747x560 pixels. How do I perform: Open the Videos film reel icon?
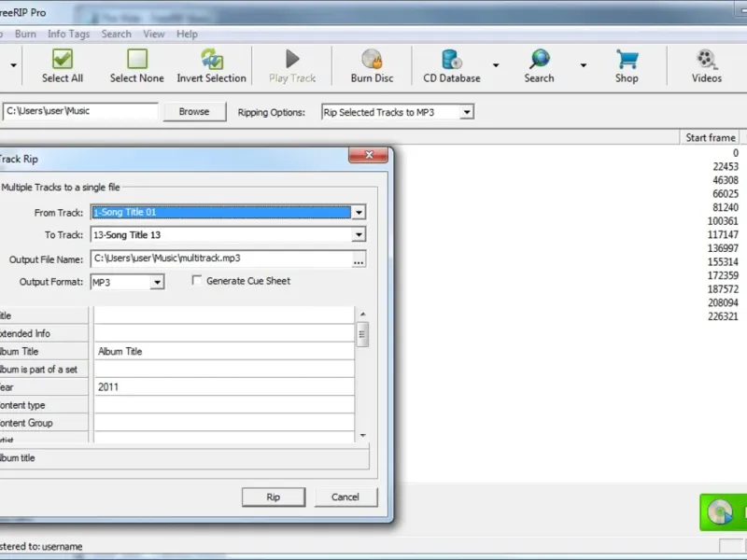point(707,60)
